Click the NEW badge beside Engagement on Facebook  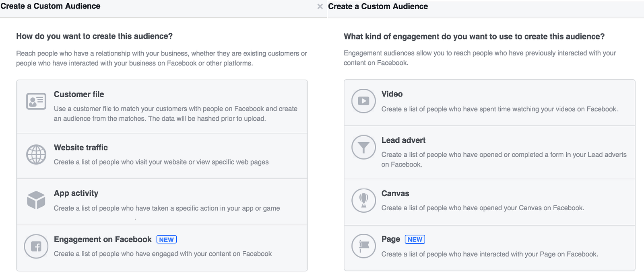click(166, 240)
